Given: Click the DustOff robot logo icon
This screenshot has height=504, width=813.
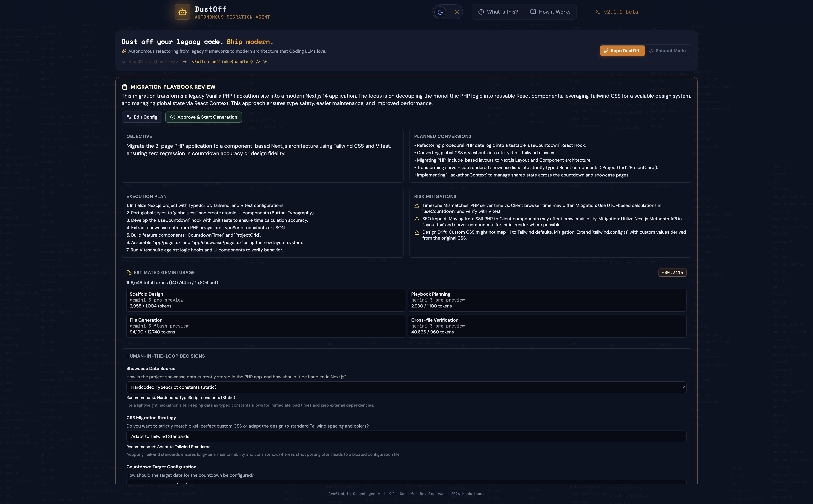Looking at the screenshot, I should [182, 12].
